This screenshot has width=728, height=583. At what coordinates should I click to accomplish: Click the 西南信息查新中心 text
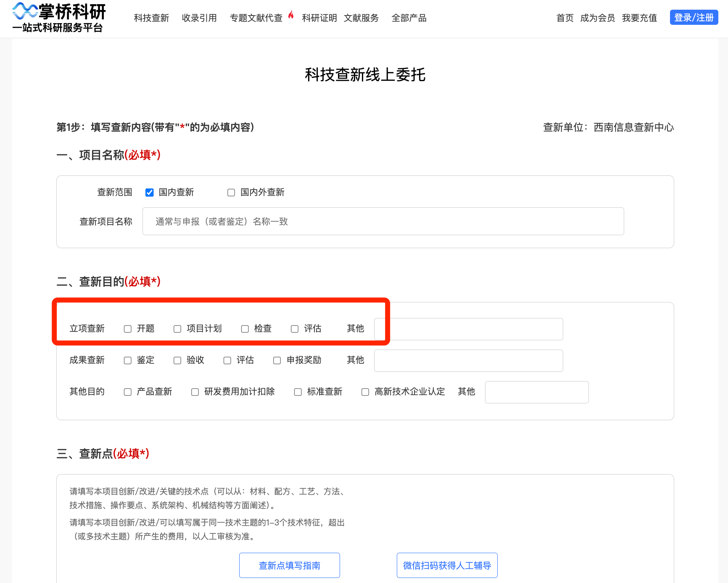(x=633, y=127)
